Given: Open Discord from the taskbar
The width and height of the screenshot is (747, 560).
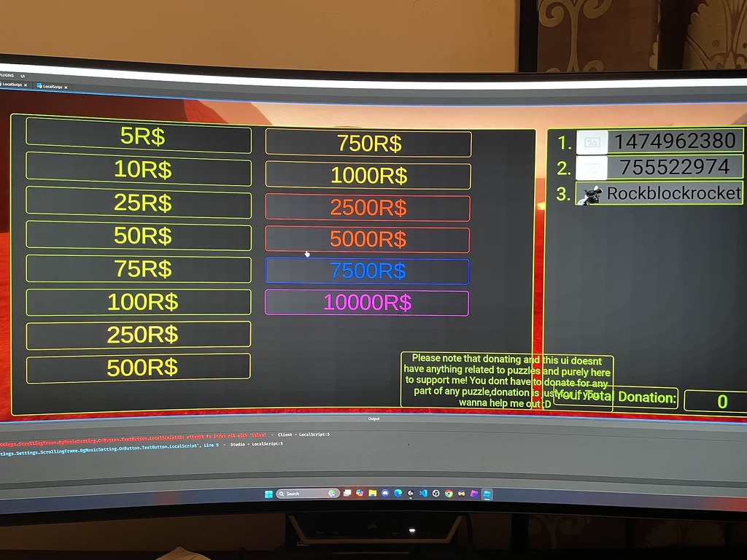Looking at the screenshot, I should 385,494.
